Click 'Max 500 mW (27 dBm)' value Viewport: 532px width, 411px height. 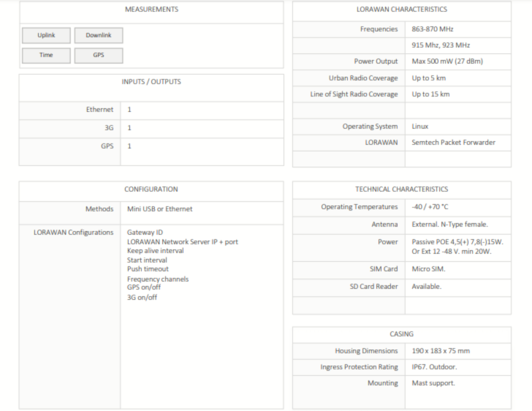447,61
